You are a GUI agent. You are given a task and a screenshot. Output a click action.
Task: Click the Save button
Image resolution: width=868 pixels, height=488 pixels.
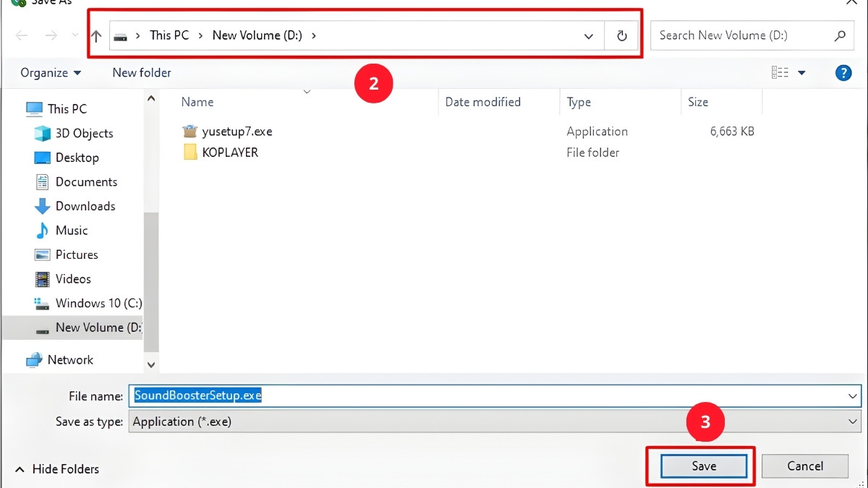pyautogui.click(x=703, y=466)
